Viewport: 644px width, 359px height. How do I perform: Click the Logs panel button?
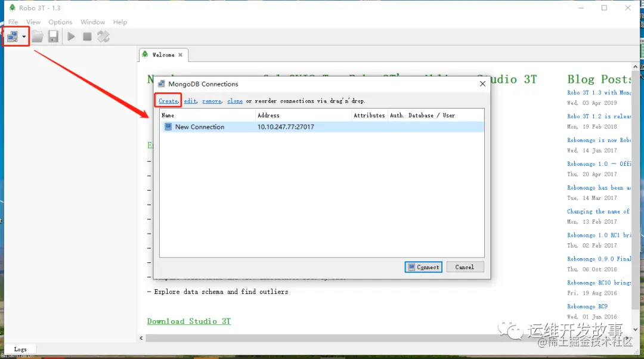(20, 349)
